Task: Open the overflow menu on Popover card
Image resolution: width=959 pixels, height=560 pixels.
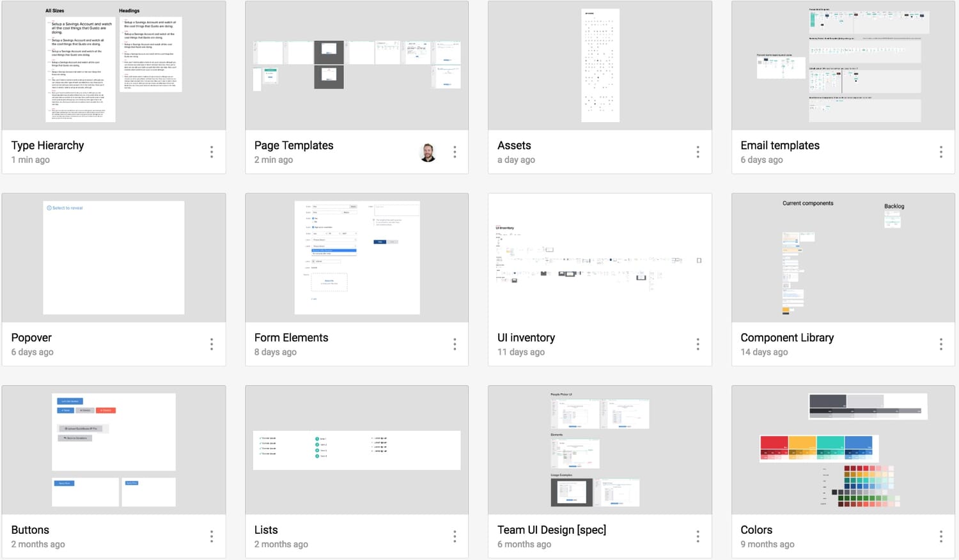Action: point(212,344)
